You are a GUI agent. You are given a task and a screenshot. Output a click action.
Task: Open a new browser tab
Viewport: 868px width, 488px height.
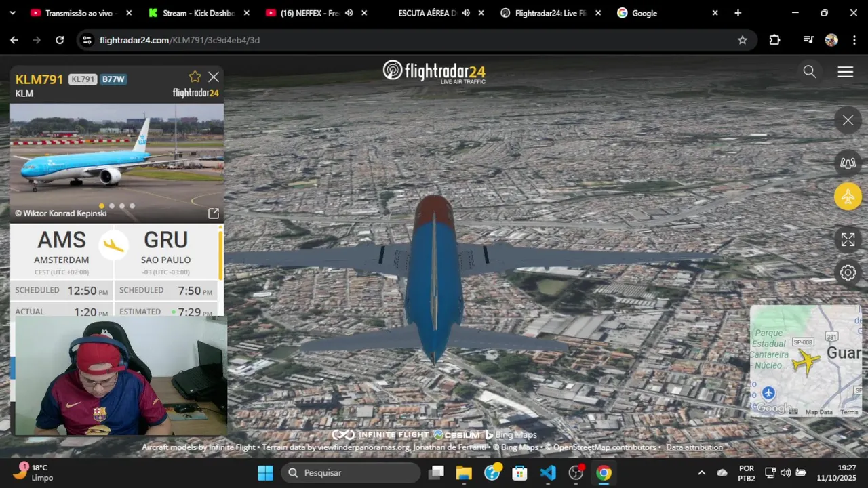[738, 13]
